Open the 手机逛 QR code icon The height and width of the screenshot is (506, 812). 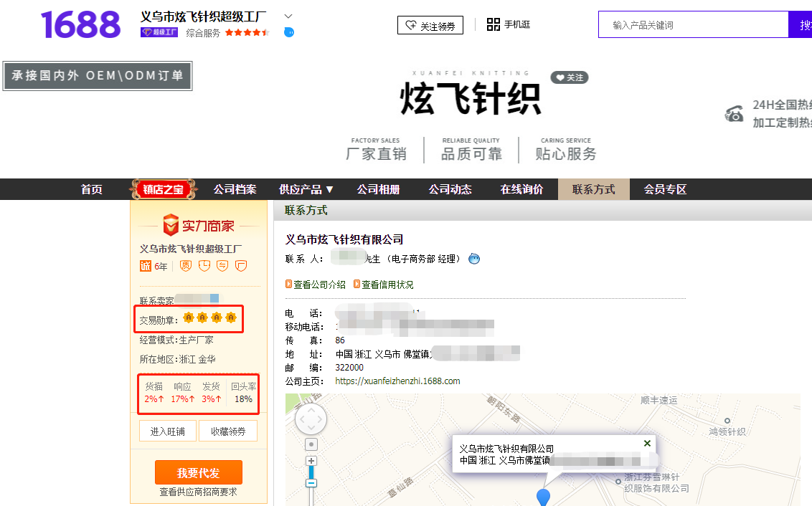pyautogui.click(x=493, y=24)
